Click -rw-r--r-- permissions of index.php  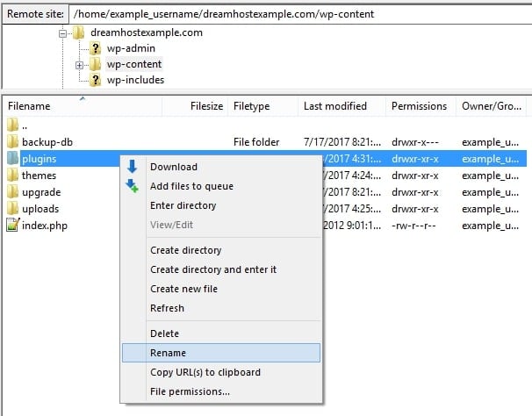[x=413, y=226]
